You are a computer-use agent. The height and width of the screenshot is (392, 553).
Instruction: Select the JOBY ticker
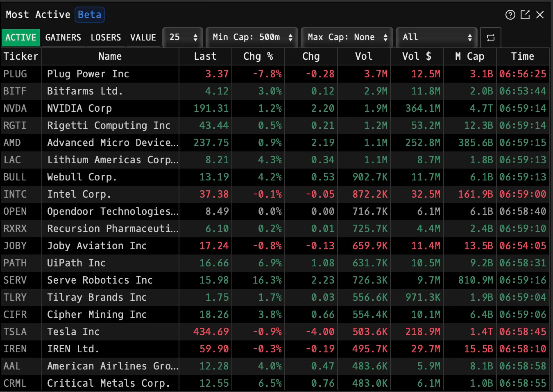tap(15, 246)
